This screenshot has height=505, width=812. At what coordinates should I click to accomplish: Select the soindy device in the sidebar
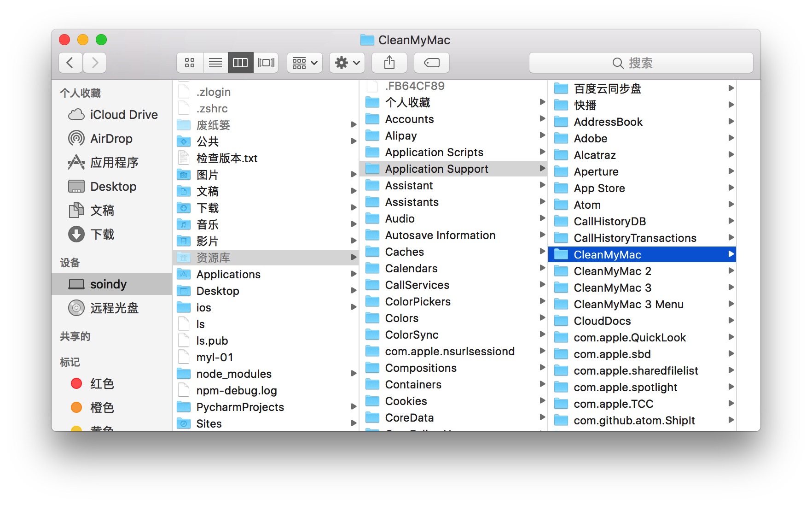pyautogui.click(x=112, y=284)
